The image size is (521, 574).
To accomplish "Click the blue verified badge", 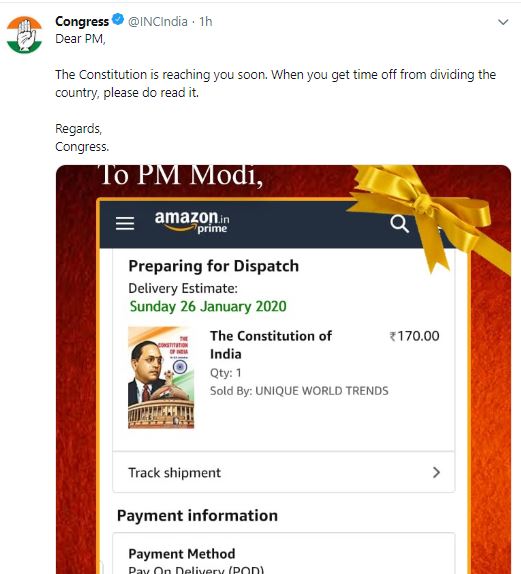I will 118,19.
